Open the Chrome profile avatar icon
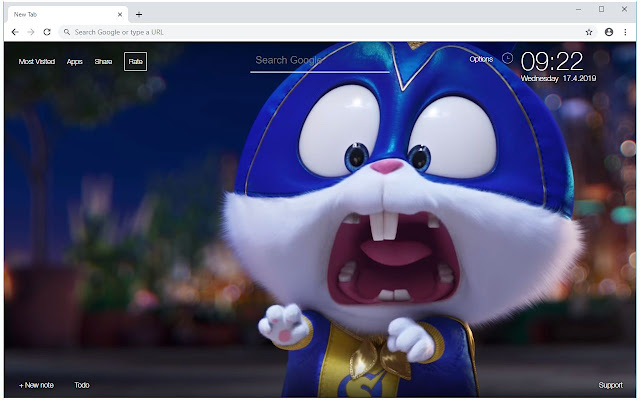This screenshot has height=400, width=640. [609, 32]
